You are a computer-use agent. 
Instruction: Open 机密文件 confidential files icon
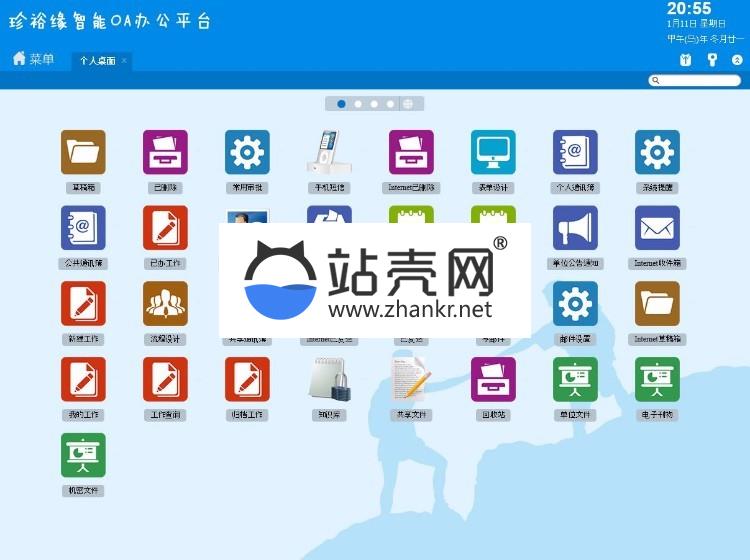click(x=83, y=456)
